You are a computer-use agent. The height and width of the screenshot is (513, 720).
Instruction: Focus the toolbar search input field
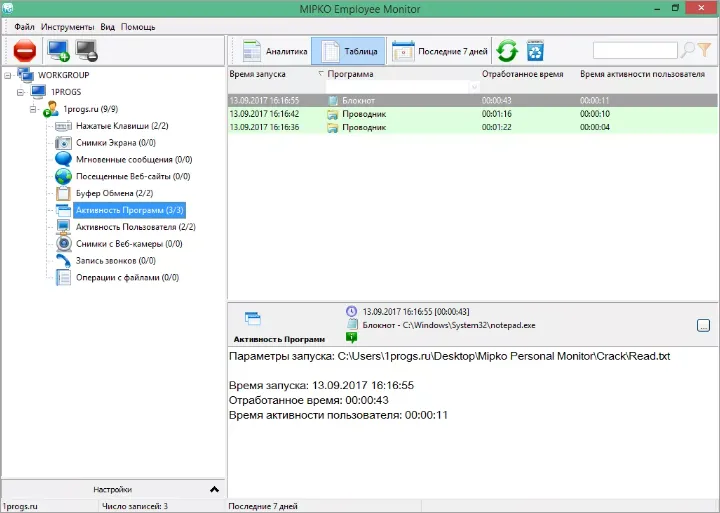pos(635,50)
